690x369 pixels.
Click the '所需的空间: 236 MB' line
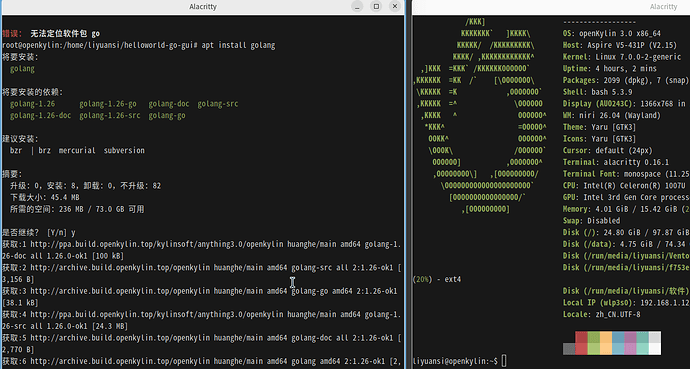click(77, 209)
